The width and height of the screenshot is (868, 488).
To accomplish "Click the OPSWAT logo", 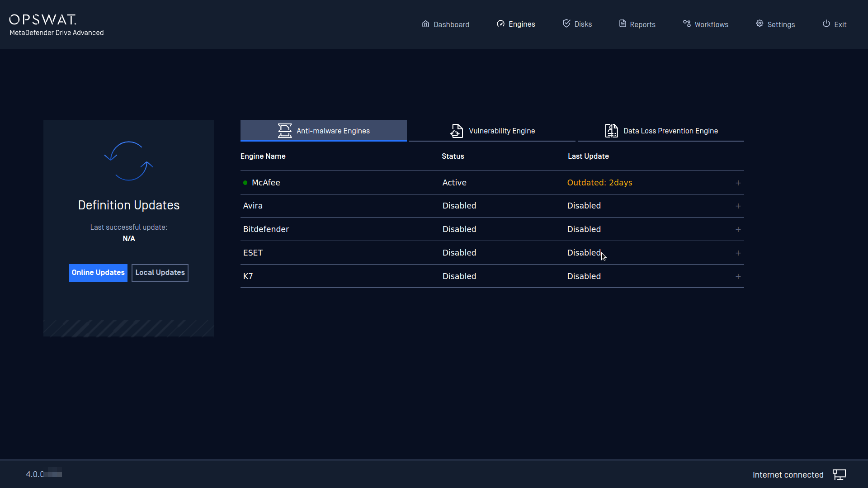I will 43,19.
